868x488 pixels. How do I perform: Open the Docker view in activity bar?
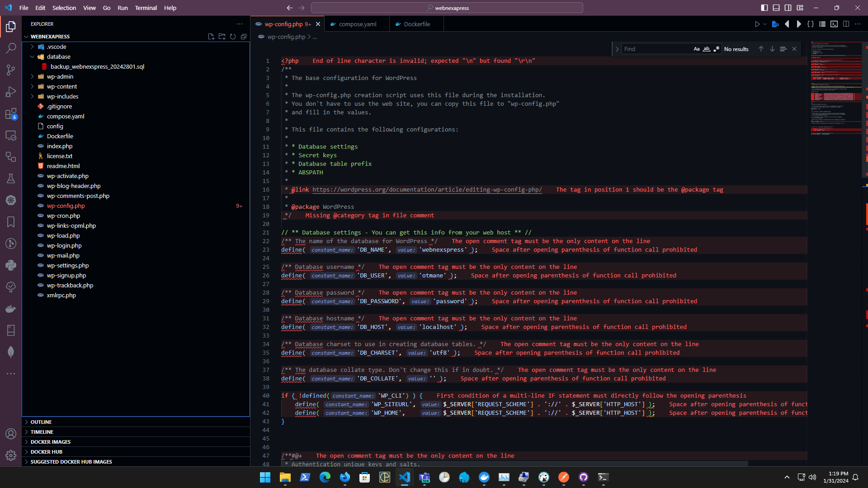point(11,309)
